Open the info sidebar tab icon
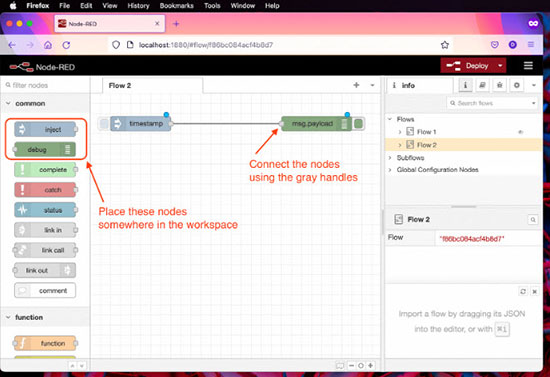 coord(465,85)
